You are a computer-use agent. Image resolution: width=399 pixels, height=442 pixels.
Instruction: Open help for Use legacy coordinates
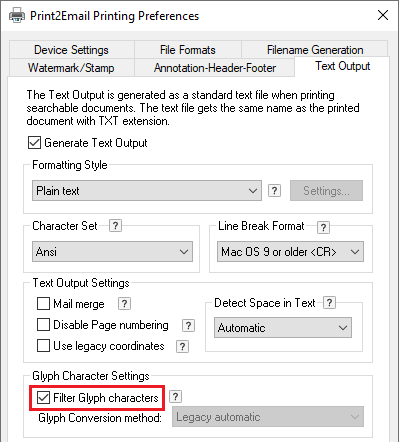pos(182,347)
